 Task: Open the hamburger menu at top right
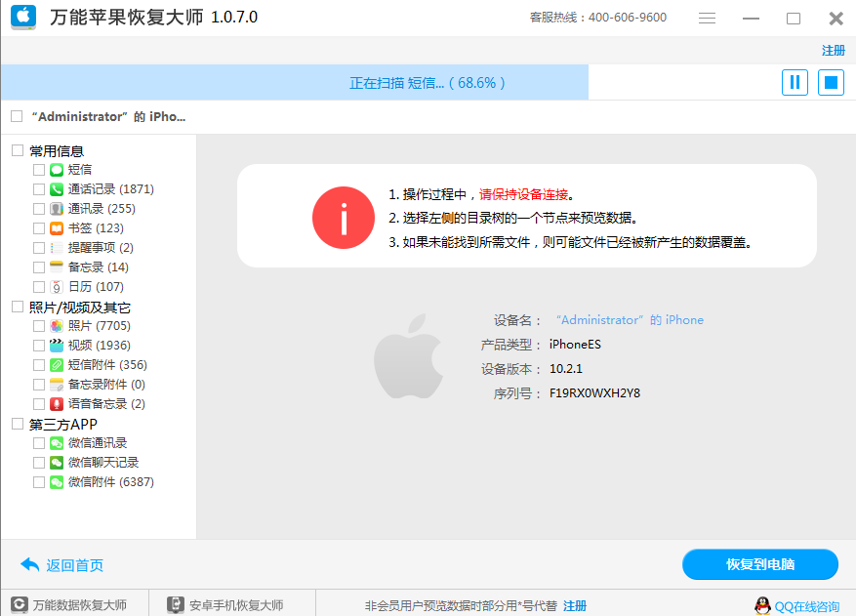coord(707,18)
